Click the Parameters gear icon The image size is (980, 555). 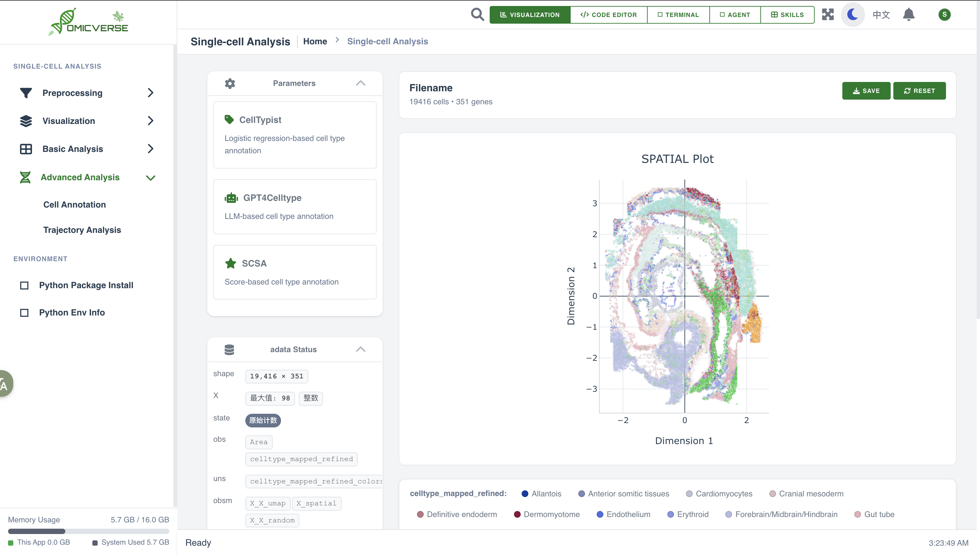click(230, 83)
